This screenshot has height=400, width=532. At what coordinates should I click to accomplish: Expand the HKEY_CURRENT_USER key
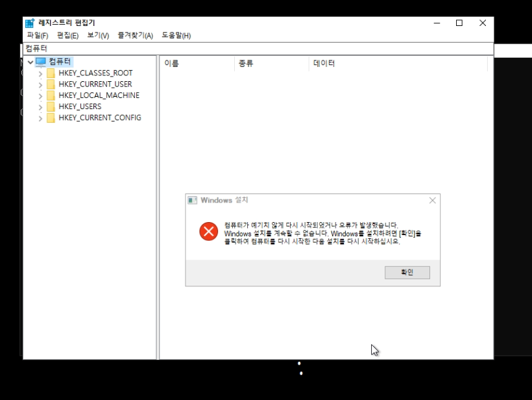point(40,85)
